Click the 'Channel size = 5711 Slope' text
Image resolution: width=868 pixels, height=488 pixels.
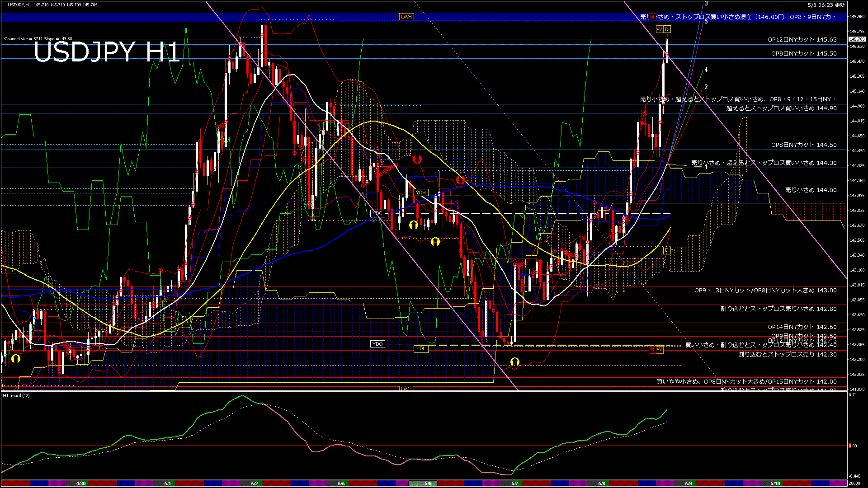point(31,39)
